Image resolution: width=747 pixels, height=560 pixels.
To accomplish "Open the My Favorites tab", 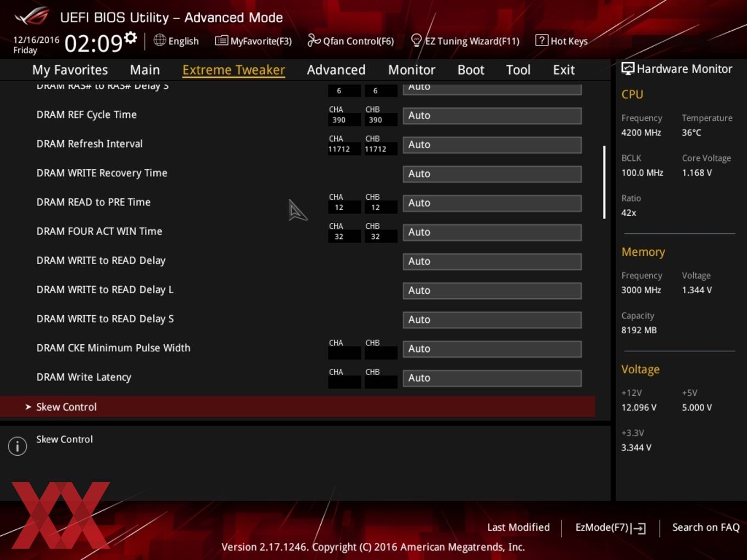I will (x=70, y=70).
